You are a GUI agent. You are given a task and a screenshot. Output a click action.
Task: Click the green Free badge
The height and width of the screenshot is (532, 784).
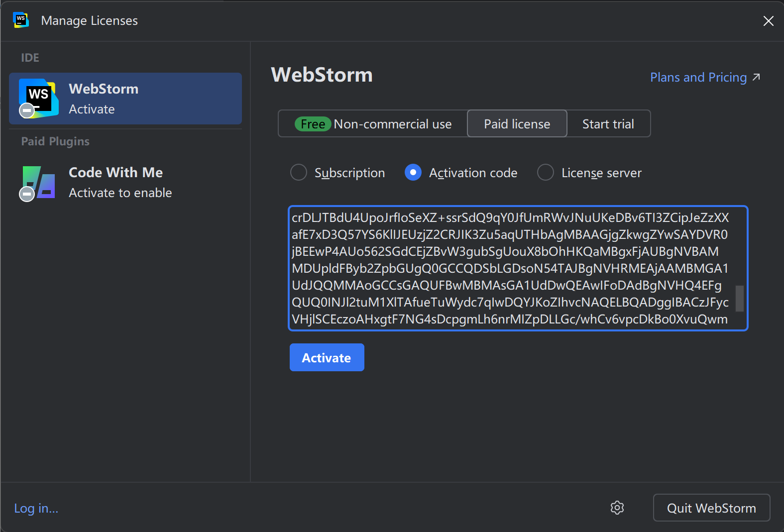pyautogui.click(x=313, y=124)
